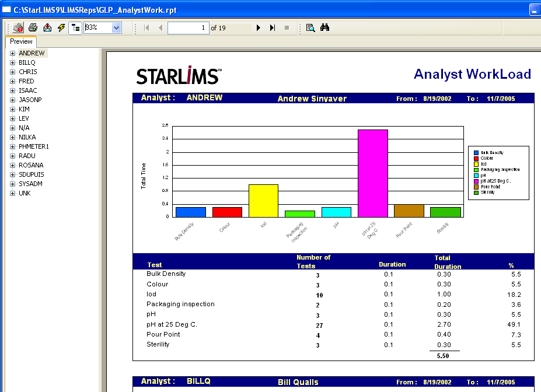This screenshot has height=392, width=541.
Task: Export the report using export icon
Action: click(47, 27)
